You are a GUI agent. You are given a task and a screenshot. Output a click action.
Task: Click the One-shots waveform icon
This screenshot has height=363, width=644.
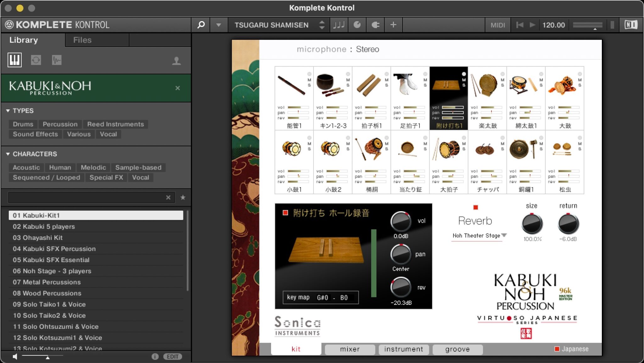tap(56, 60)
